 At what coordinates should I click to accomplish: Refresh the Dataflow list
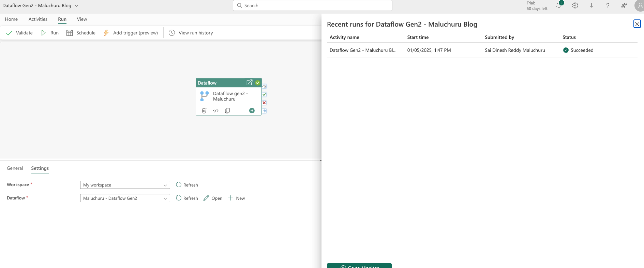(x=187, y=198)
